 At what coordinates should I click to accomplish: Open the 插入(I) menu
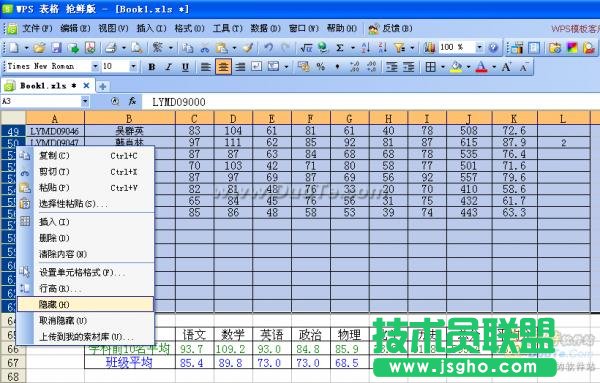[151, 28]
